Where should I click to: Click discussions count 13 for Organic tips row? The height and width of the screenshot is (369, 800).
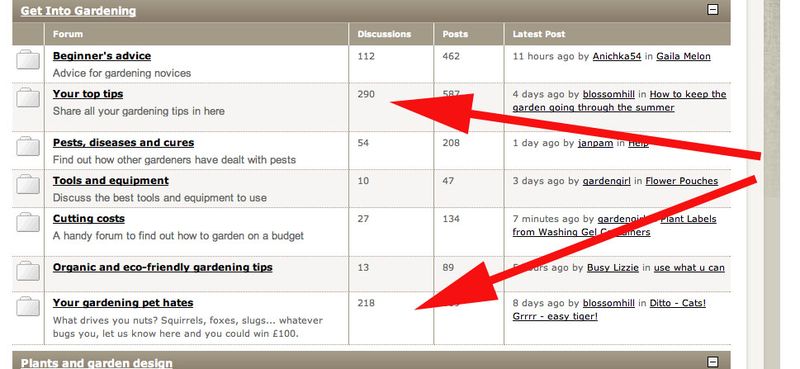click(x=363, y=267)
